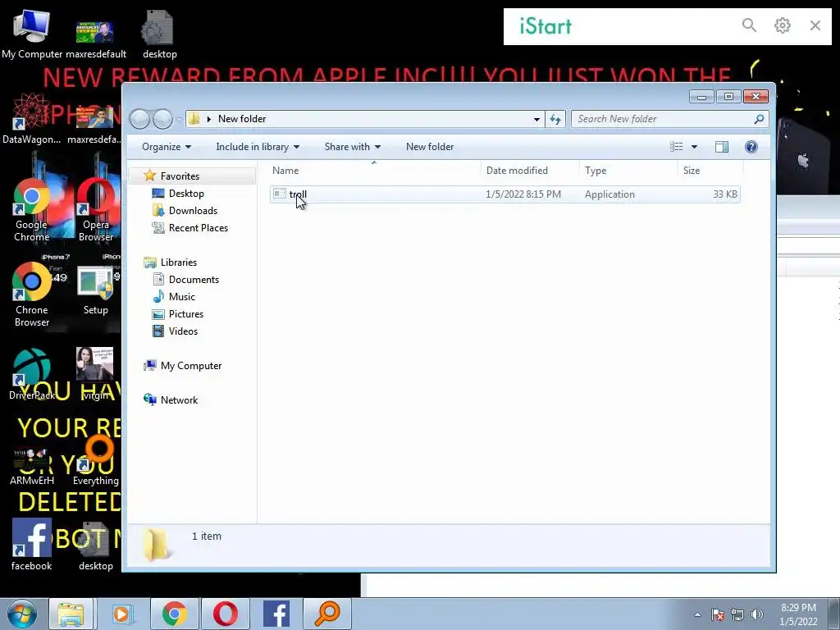840x630 pixels.
Task: Click the New folder breadcrumb in the address bar
Action: pos(242,119)
